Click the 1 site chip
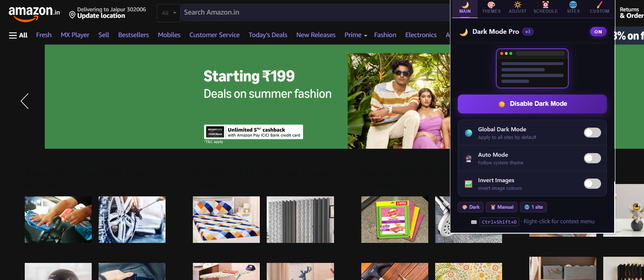This screenshot has width=644, height=280. (x=533, y=207)
